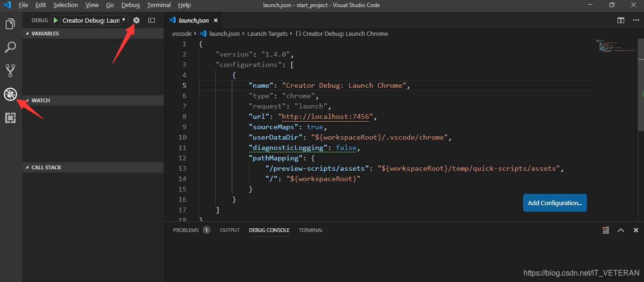Click the false value on line 11

point(346,148)
